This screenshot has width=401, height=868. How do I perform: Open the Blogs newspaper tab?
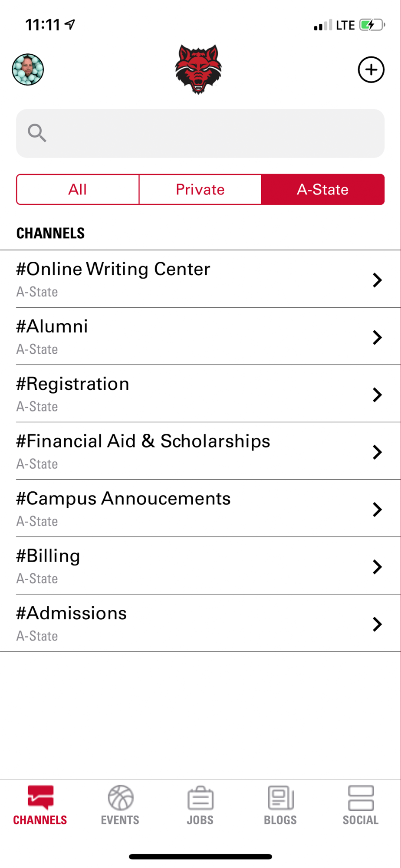280,805
